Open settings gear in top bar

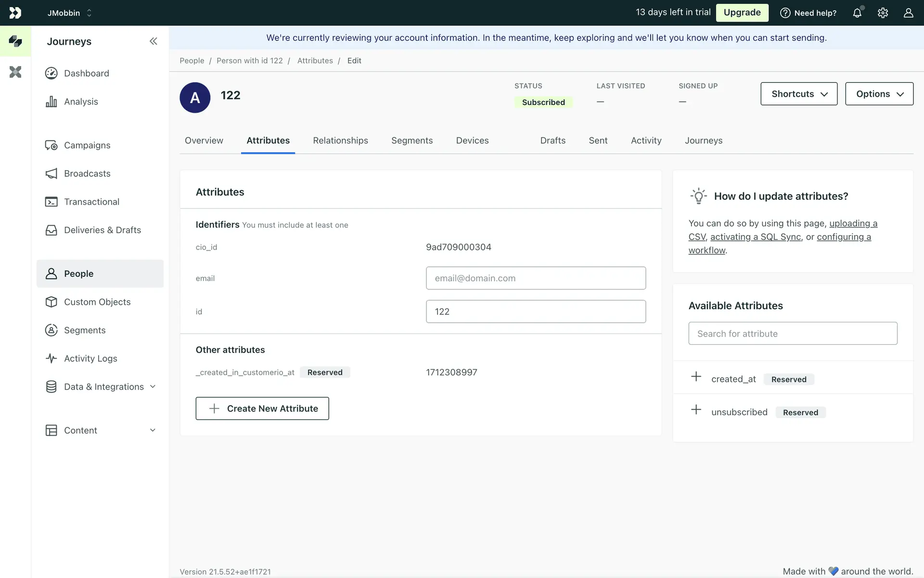883,13
